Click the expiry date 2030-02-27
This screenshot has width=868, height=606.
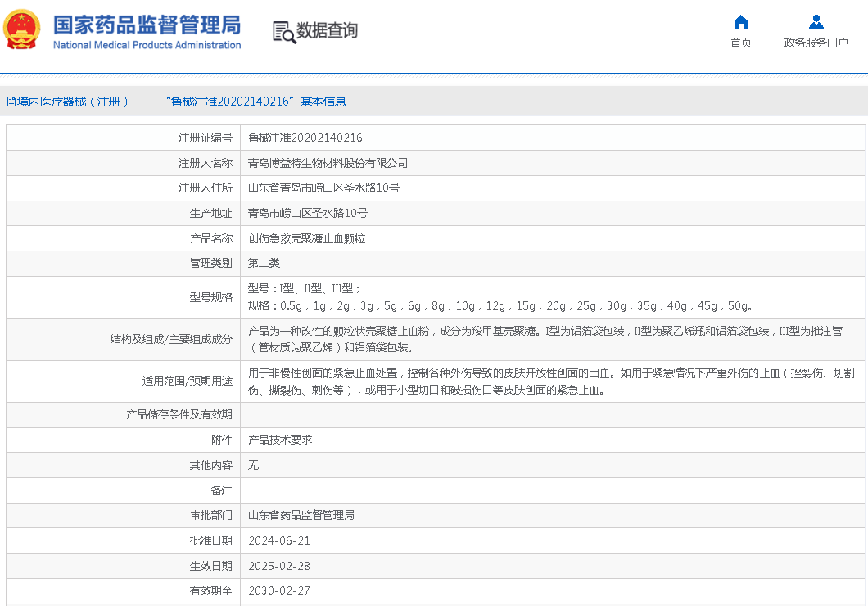[279, 590]
